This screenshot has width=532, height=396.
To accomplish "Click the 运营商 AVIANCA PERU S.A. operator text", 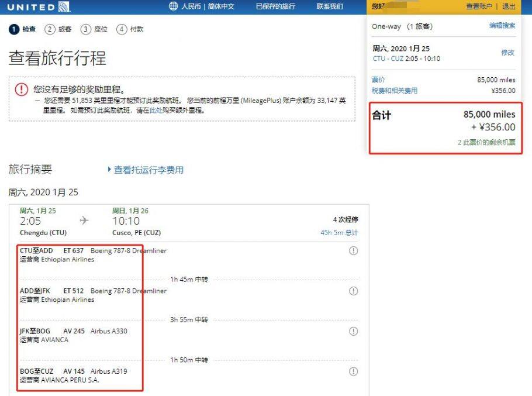I will click(60, 380).
